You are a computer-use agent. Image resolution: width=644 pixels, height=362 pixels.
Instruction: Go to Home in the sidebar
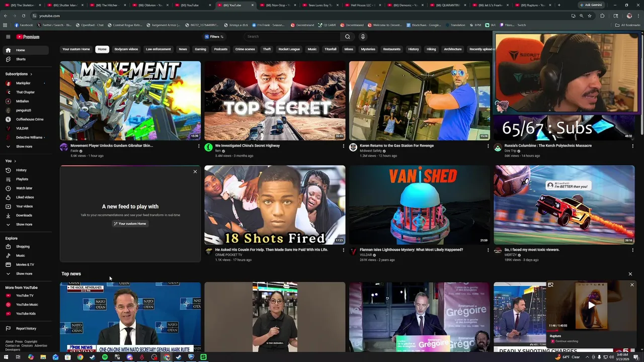tap(27, 50)
